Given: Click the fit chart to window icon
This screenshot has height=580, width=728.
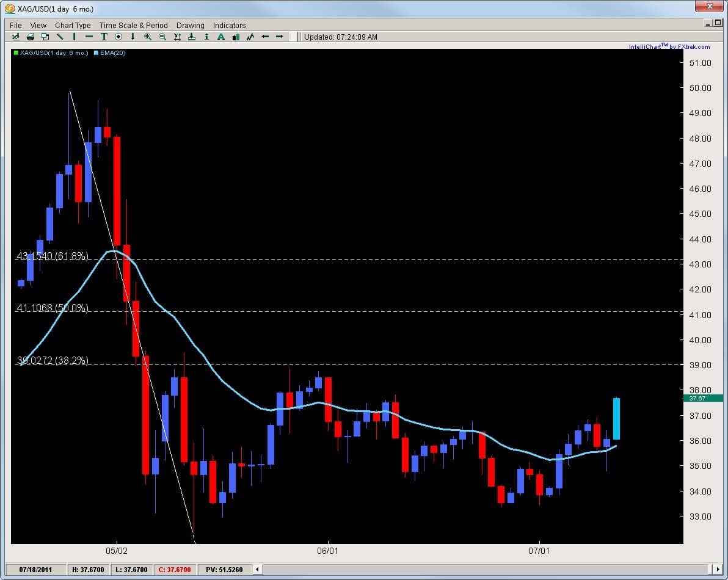Looking at the screenshot, I should [177, 37].
